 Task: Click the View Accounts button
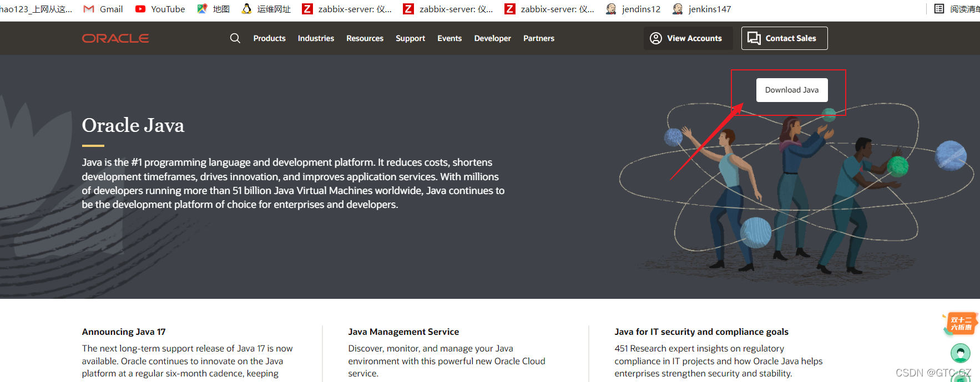[x=688, y=38]
